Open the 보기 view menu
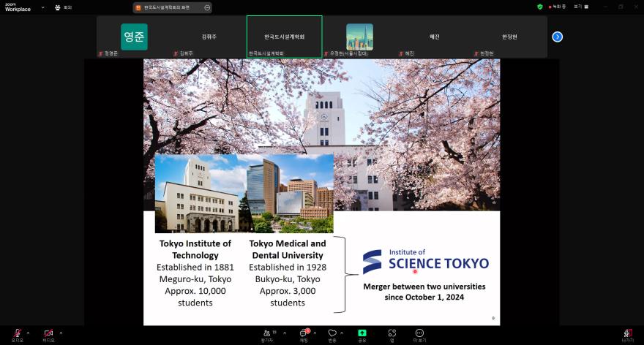The width and height of the screenshot is (644, 345). click(581, 7)
